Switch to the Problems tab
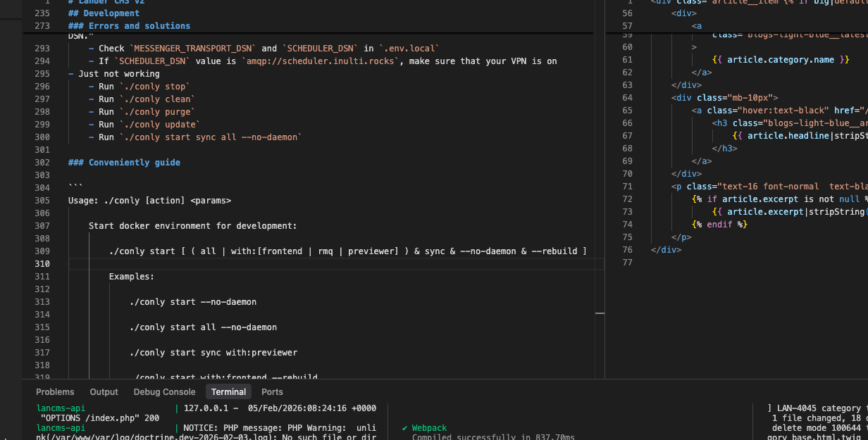Viewport: 868px width, 440px height. [55, 392]
